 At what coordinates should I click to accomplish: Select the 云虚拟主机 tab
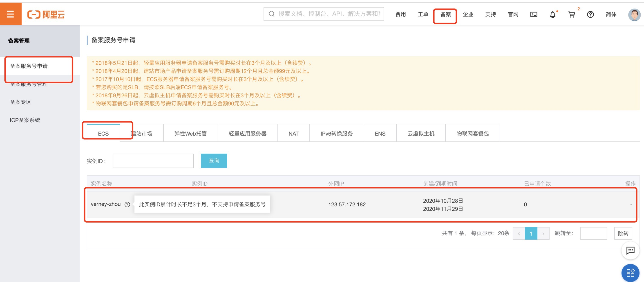421,134
